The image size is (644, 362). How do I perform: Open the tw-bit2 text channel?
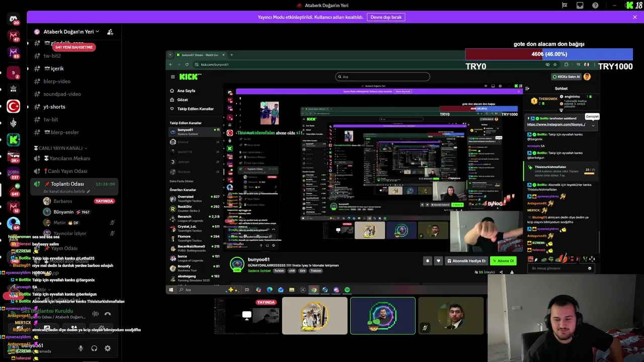pos(75,56)
